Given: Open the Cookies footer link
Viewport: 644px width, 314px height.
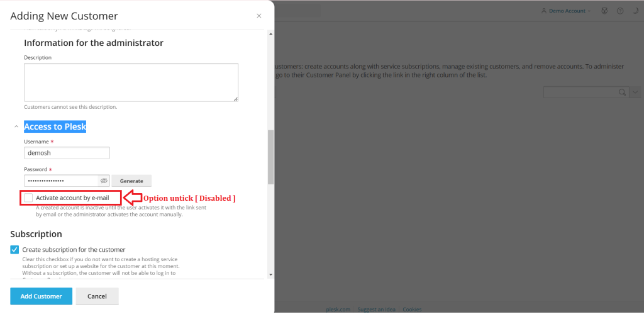Looking at the screenshot, I should [x=412, y=309].
